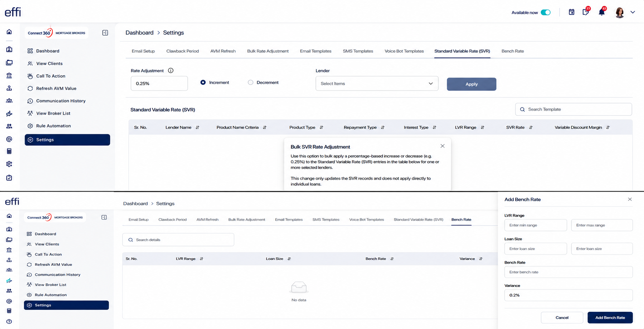Sort by Loan Size column
Viewport: 644px width, 329px height.
pyautogui.click(x=289, y=259)
